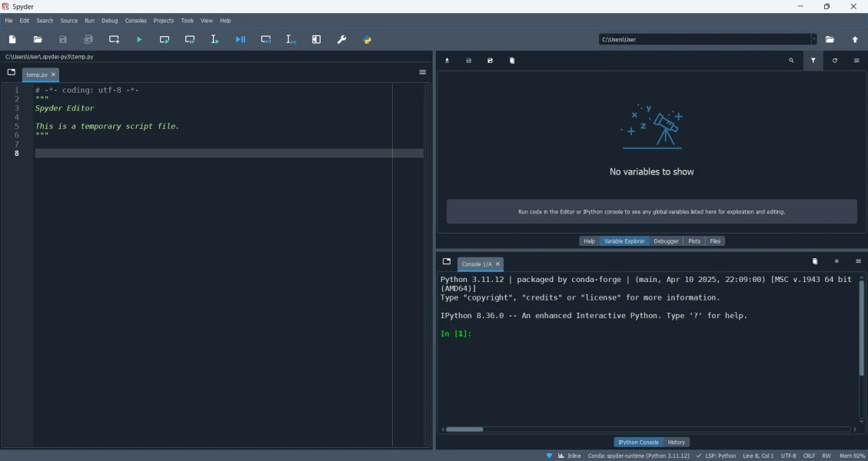Screen dimensions: 868x461
Task: Open the View menu
Action: [x=207, y=21]
